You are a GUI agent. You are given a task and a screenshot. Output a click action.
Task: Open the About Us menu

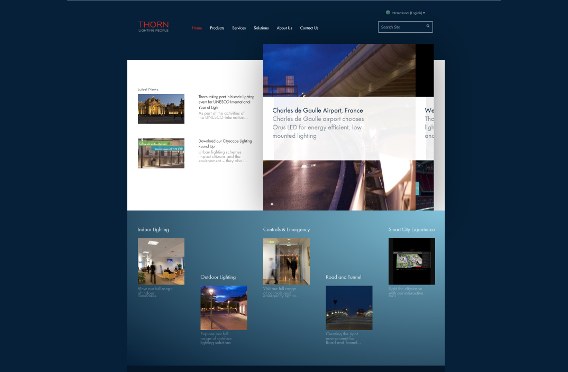tap(284, 28)
